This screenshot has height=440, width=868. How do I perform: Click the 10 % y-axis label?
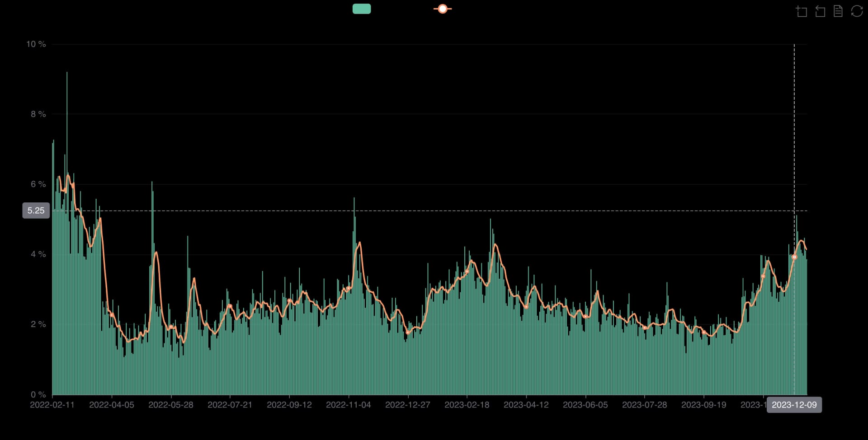(x=36, y=44)
